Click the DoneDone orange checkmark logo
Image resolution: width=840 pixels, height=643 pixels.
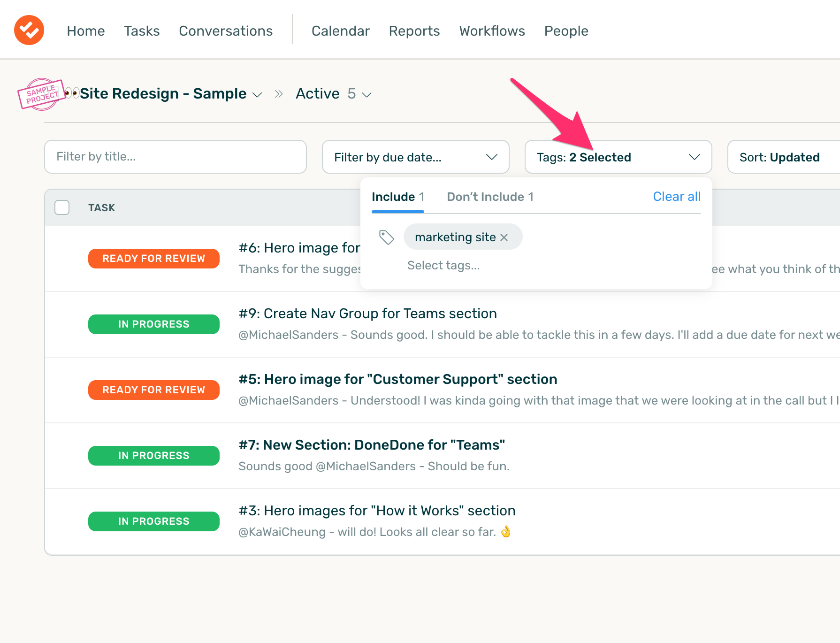[x=29, y=30]
